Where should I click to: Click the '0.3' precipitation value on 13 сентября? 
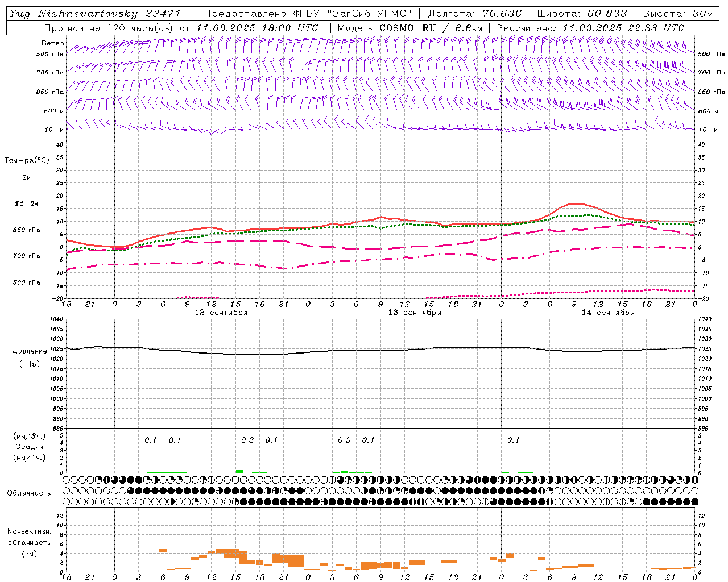tap(344, 440)
